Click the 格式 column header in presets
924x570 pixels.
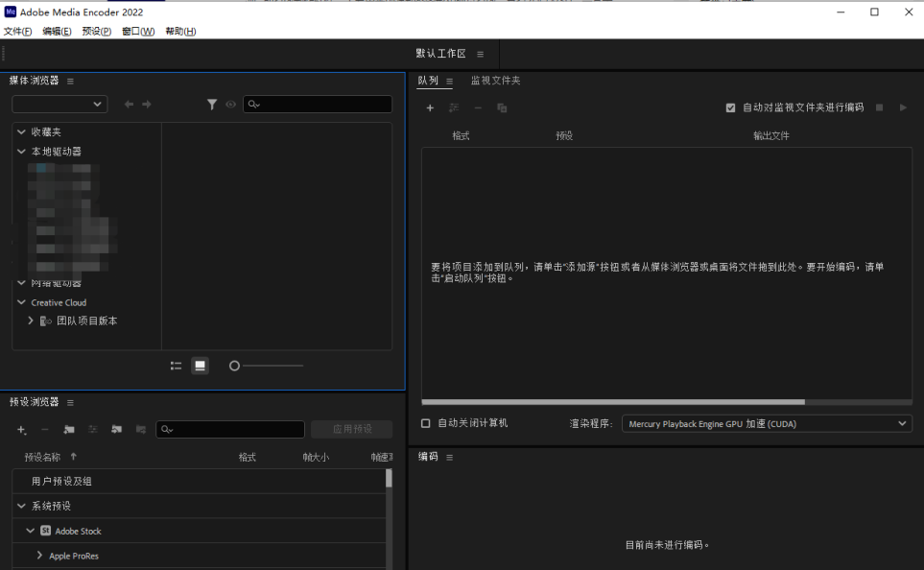248,458
